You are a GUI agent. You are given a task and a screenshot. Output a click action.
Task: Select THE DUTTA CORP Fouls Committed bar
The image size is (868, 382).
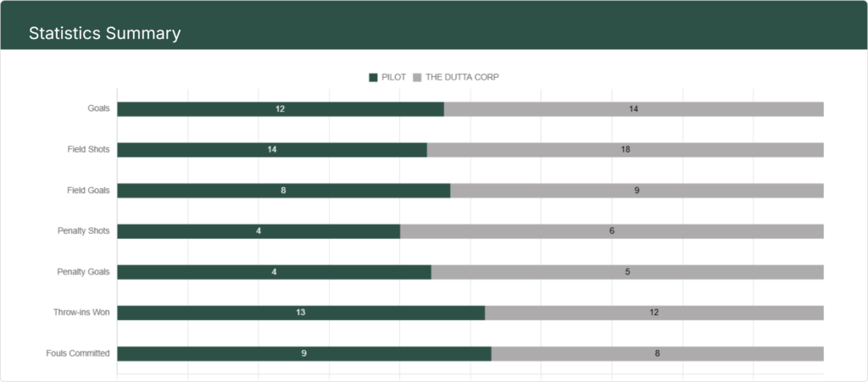point(657,353)
